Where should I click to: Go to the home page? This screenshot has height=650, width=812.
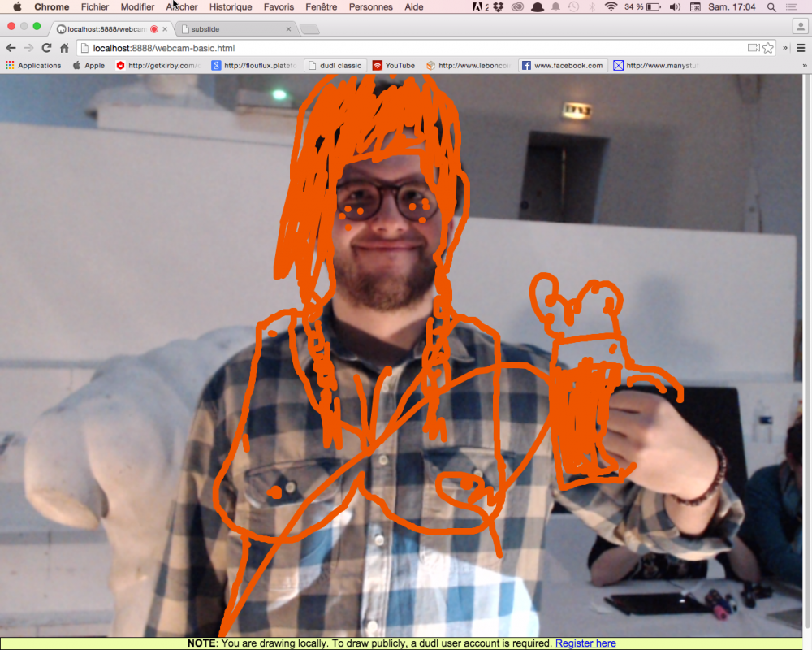point(64,48)
